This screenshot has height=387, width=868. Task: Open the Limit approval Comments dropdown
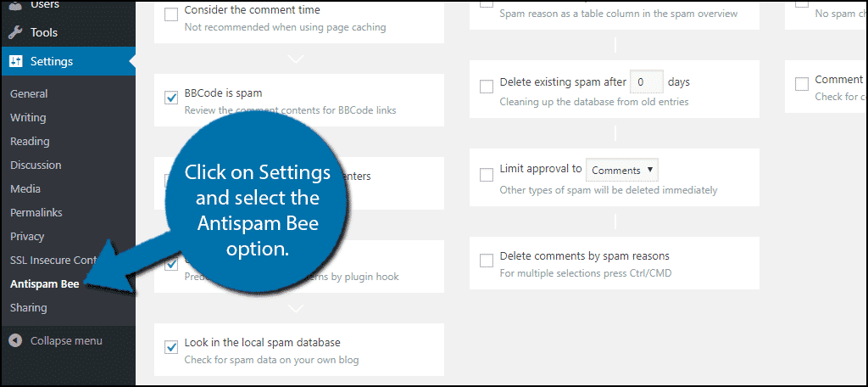(621, 170)
